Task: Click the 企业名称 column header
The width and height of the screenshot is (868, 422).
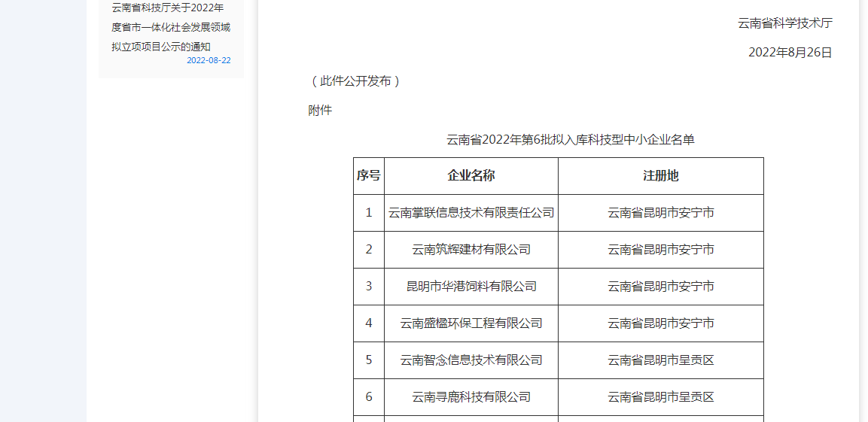Action: [x=471, y=176]
